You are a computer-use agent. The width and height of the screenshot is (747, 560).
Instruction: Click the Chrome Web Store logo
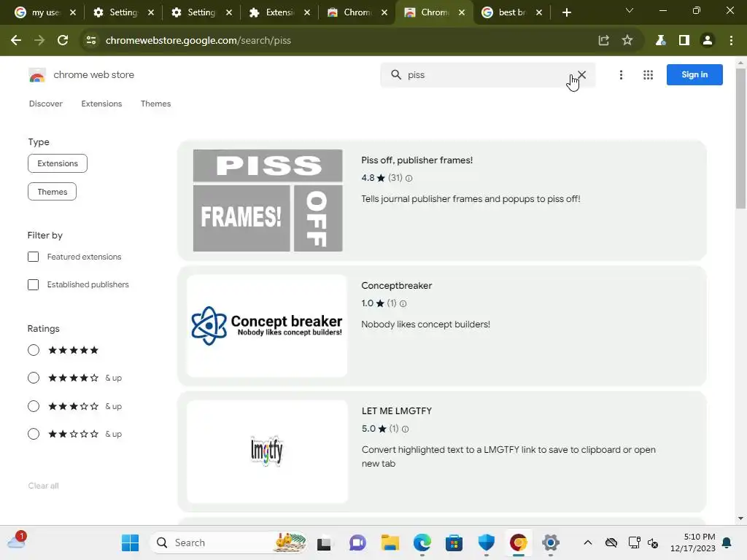point(37,75)
